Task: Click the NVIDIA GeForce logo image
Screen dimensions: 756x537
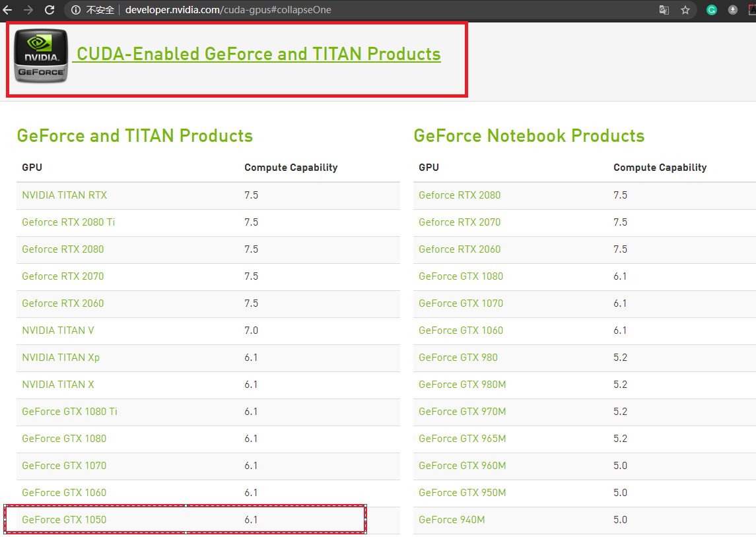Action: pos(41,56)
